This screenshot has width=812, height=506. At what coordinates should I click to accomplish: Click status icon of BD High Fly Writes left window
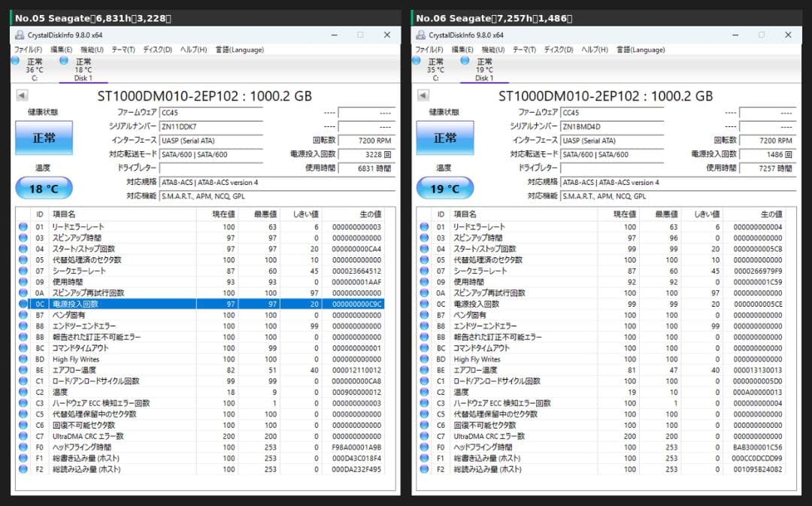point(23,359)
